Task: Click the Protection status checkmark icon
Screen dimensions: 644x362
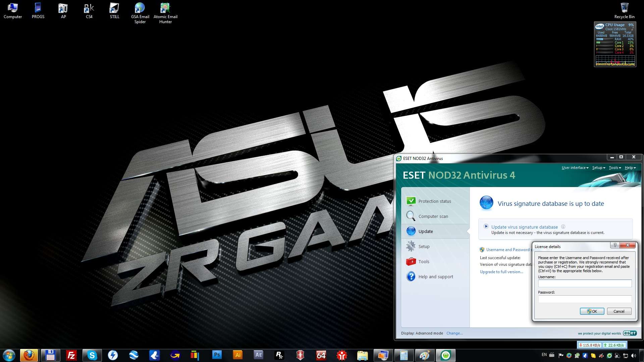Action: click(x=411, y=201)
